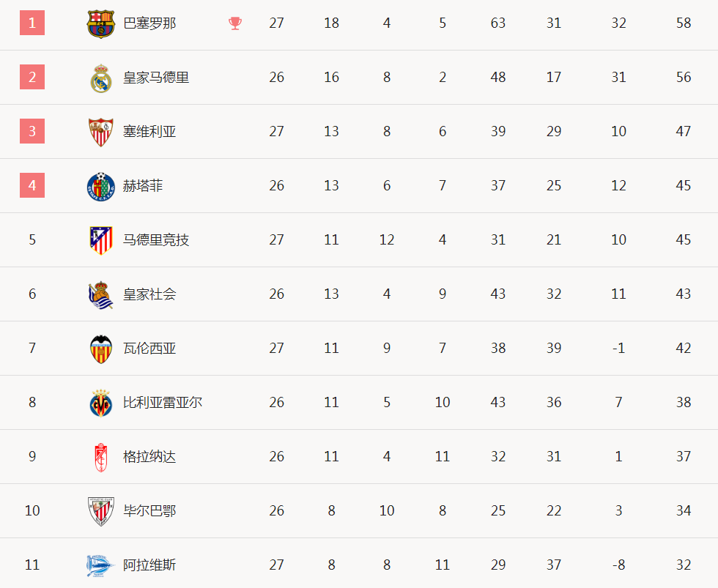Screen dimensions: 718x588
Task: Click the Alaves blue crest
Action: tap(101, 565)
